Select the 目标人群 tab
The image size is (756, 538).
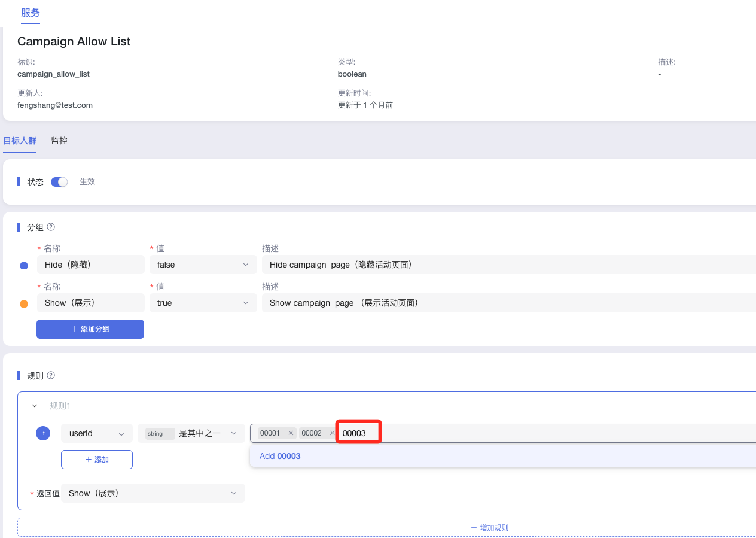pyautogui.click(x=20, y=141)
